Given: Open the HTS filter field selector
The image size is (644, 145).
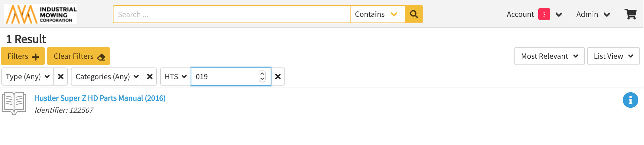Looking at the screenshot, I should [176, 77].
